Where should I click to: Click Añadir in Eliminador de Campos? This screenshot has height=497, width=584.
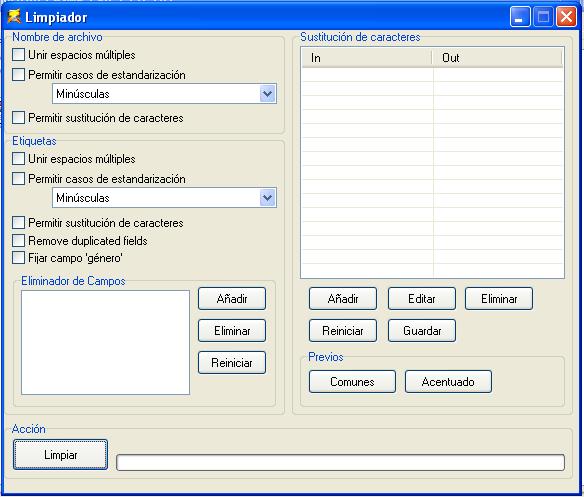[232, 298]
